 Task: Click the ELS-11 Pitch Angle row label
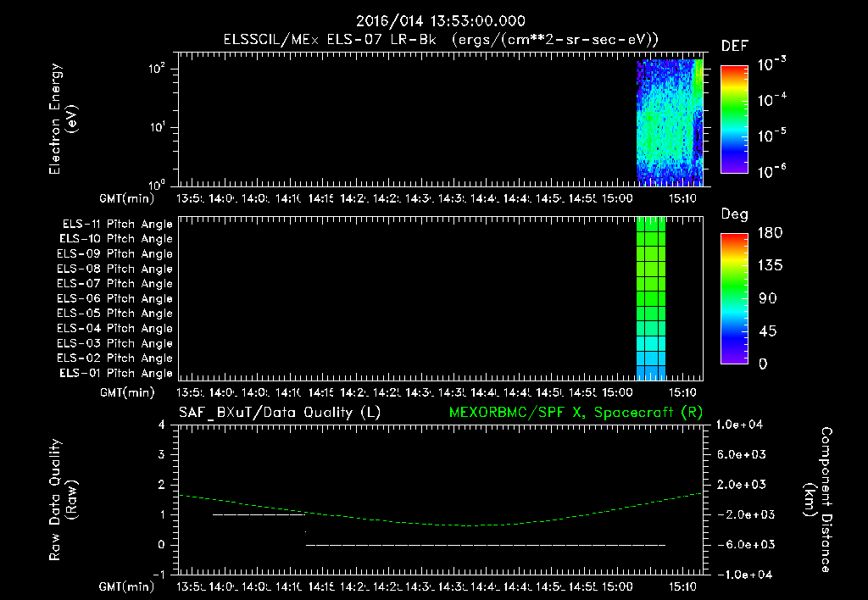point(117,225)
